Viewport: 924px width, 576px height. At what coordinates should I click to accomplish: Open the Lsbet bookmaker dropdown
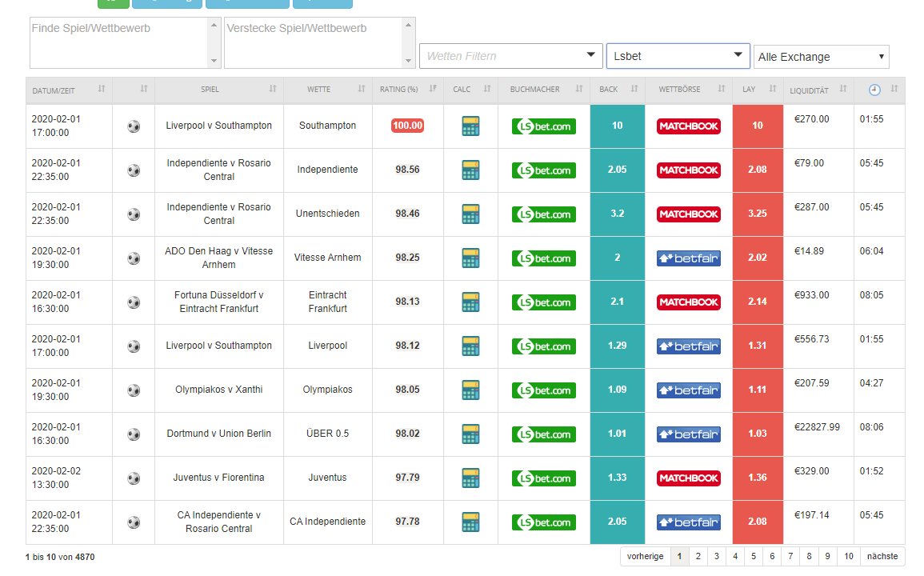(678, 56)
